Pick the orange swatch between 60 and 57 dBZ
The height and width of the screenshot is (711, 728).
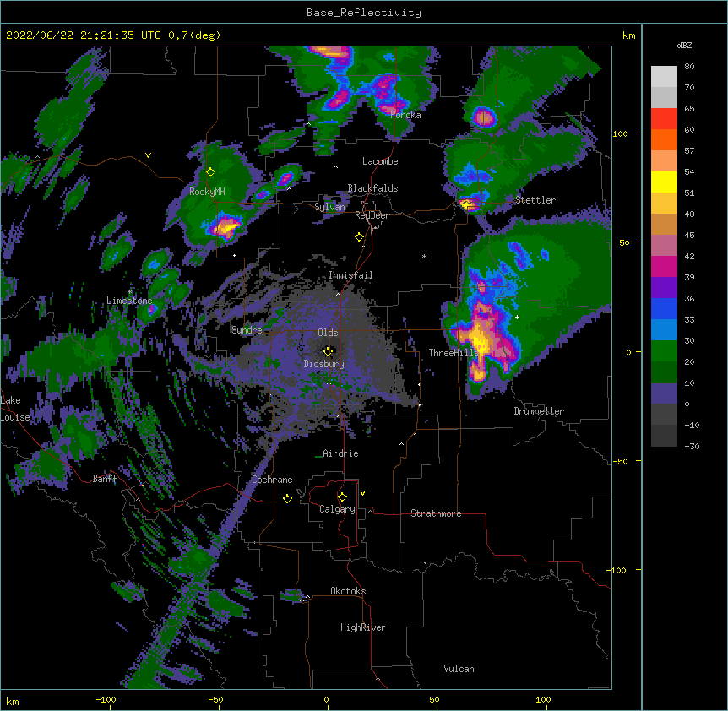tap(664, 139)
